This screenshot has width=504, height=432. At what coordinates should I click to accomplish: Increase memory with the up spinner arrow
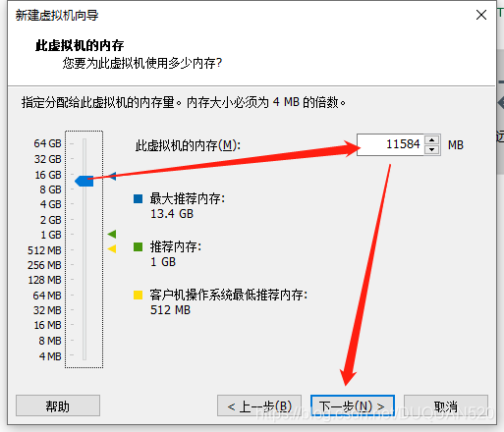coord(432,139)
